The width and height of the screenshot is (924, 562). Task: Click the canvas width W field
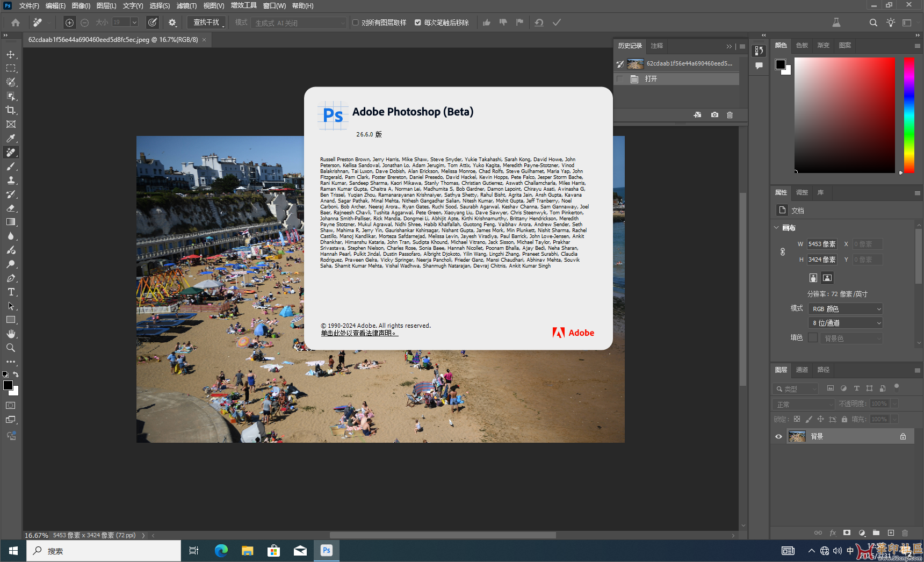point(822,244)
